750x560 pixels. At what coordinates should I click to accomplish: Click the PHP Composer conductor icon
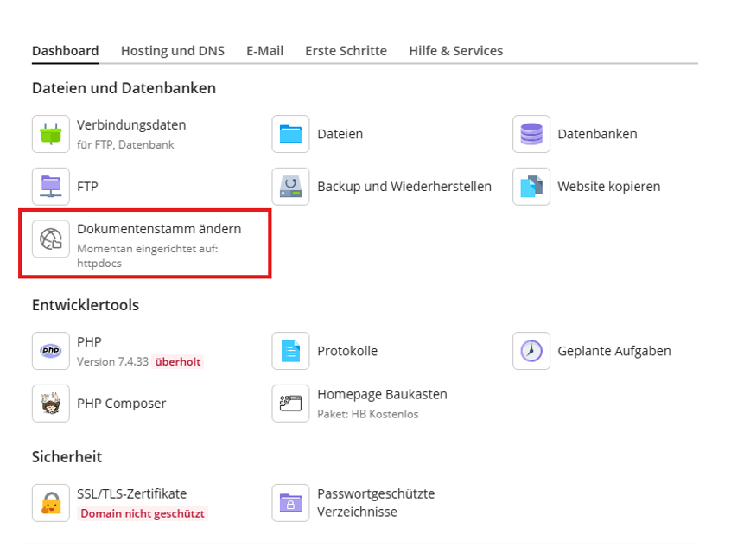pos(51,404)
